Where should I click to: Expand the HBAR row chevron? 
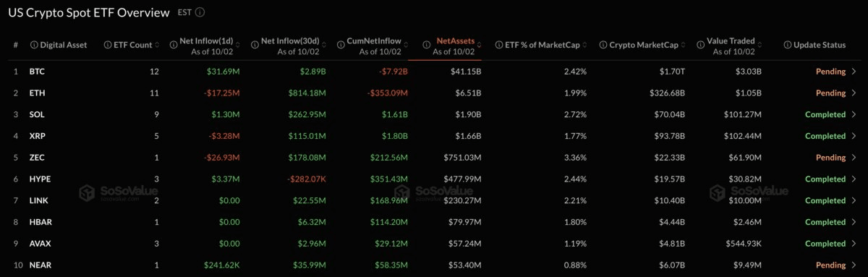pos(854,222)
